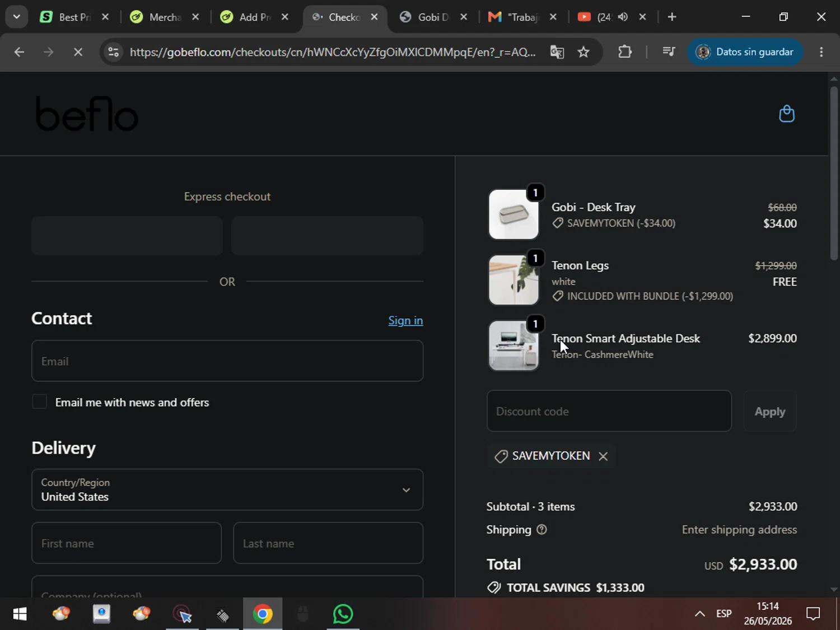Bookmark this page with the star icon

[584, 52]
